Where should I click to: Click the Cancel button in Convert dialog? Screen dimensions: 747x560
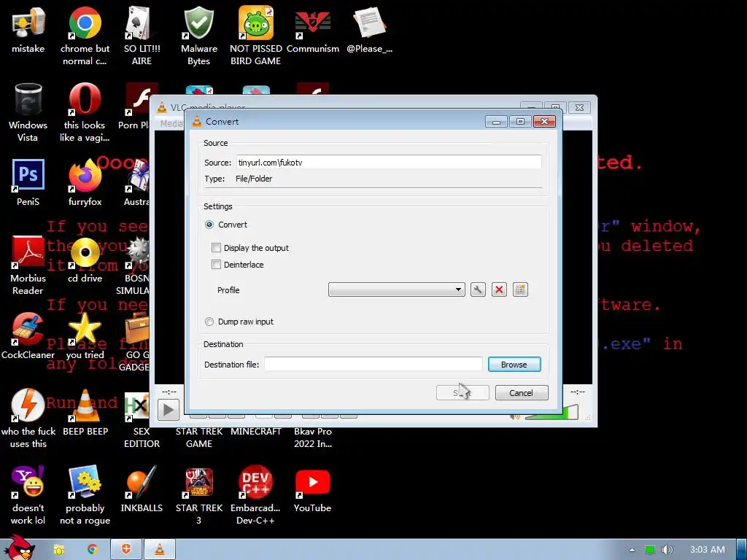point(522,393)
